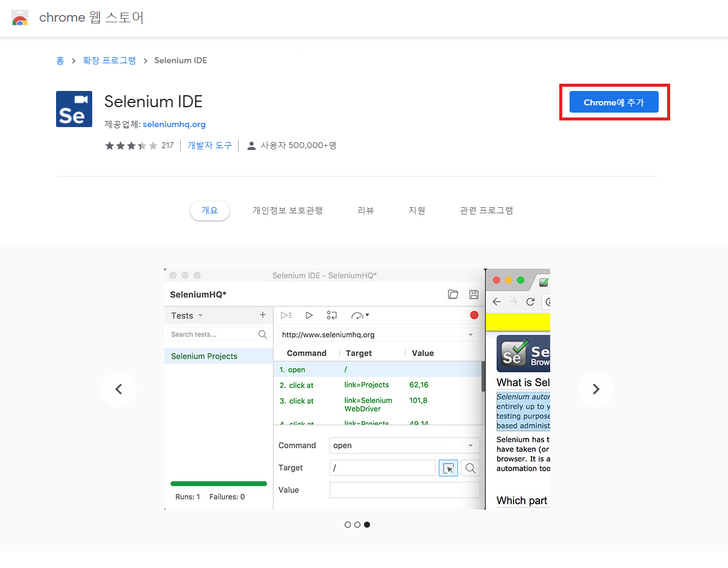Switch to the 개인정보 보호관행 tab
The image size is (728, 568).
[287, 210]
